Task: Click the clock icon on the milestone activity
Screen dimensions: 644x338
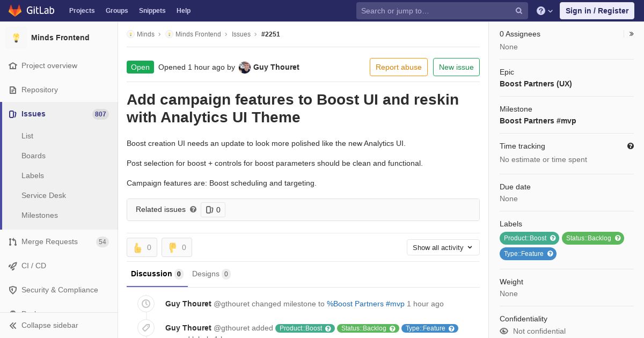Action: [x=146, y=304]
